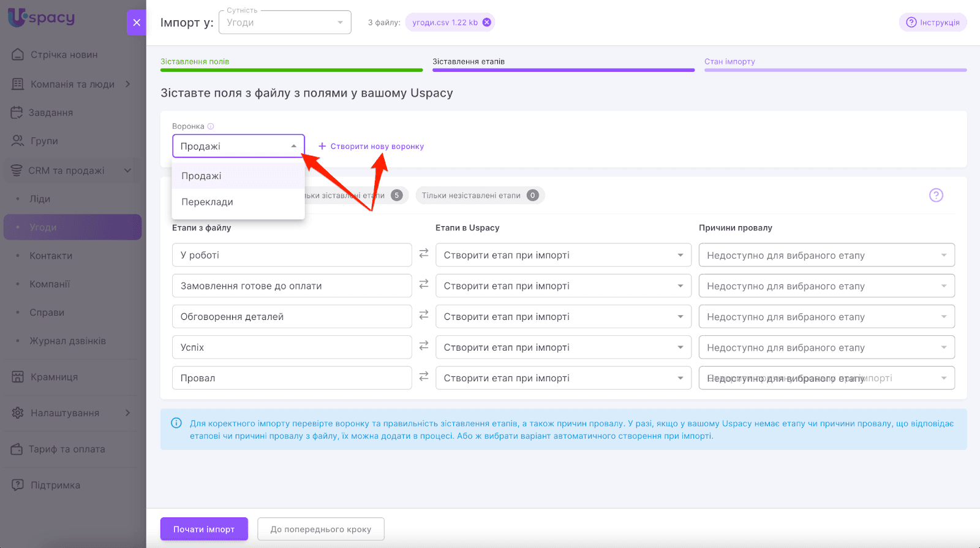
Task: Remove the угоди.csv file chip
Action: [487, 23]
